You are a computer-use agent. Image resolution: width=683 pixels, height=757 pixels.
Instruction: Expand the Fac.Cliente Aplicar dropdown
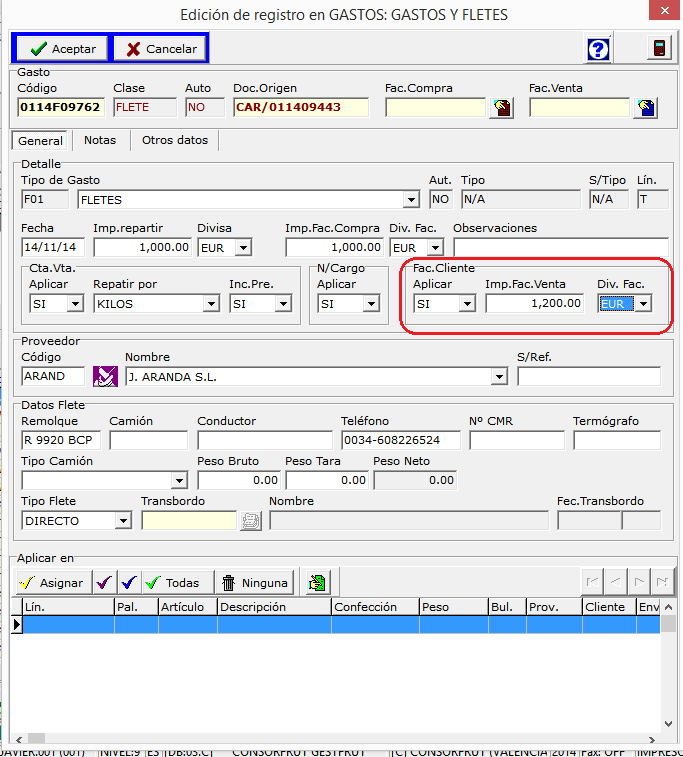pyautogui.click(x=467, y=304)
